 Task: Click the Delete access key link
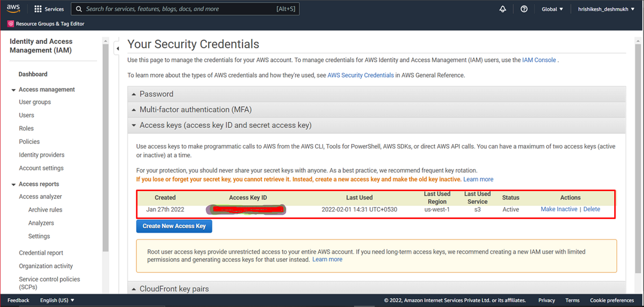[x=592, y=209]
